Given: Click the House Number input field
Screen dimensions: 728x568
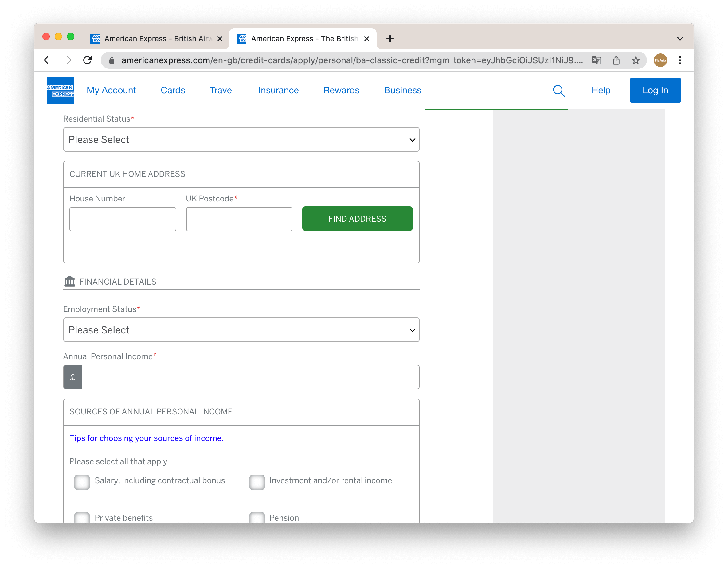Looking at the screenshot, I should [123, 219].
